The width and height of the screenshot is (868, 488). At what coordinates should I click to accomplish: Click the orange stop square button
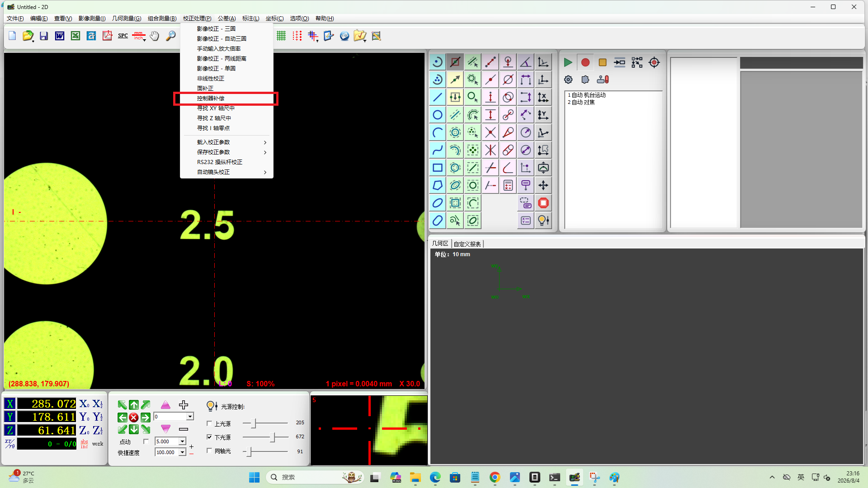point(602,62)
